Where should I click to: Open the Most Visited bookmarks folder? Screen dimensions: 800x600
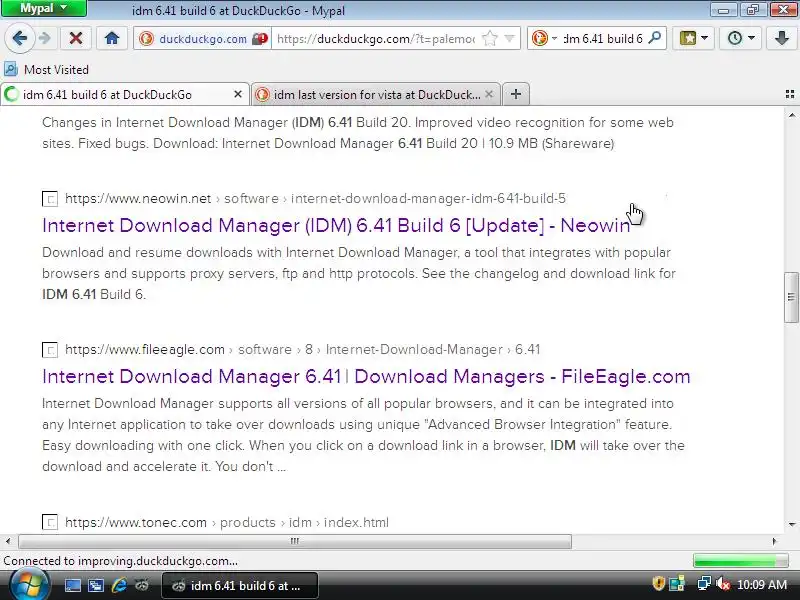click(x=47, y=69)
